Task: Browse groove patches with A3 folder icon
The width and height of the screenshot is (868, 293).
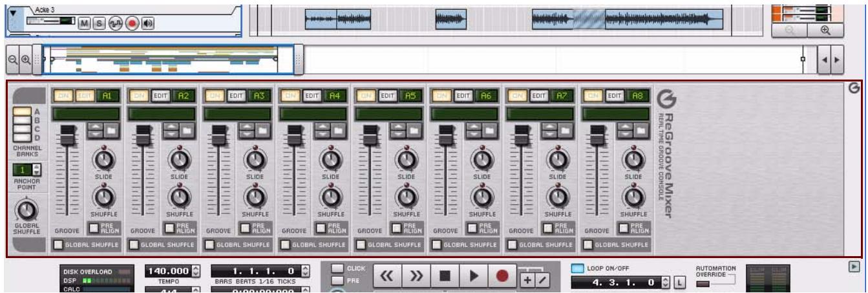Action: [263, 131]
